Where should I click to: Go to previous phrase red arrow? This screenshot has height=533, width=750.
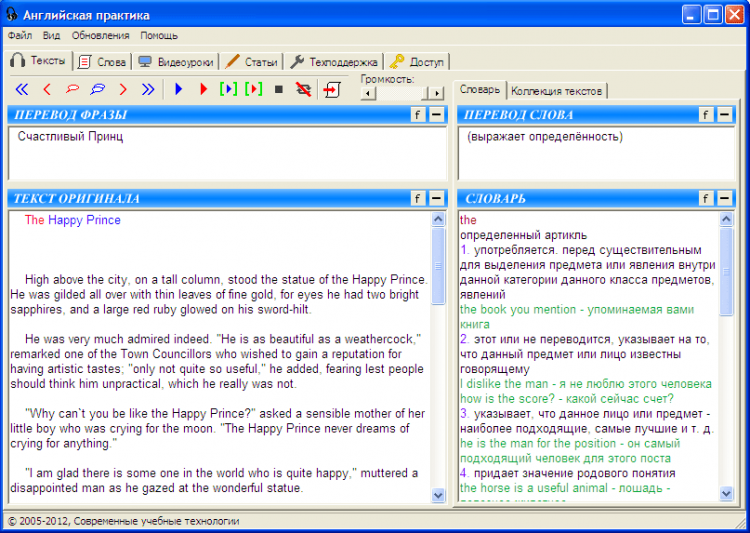coord(47,89)
